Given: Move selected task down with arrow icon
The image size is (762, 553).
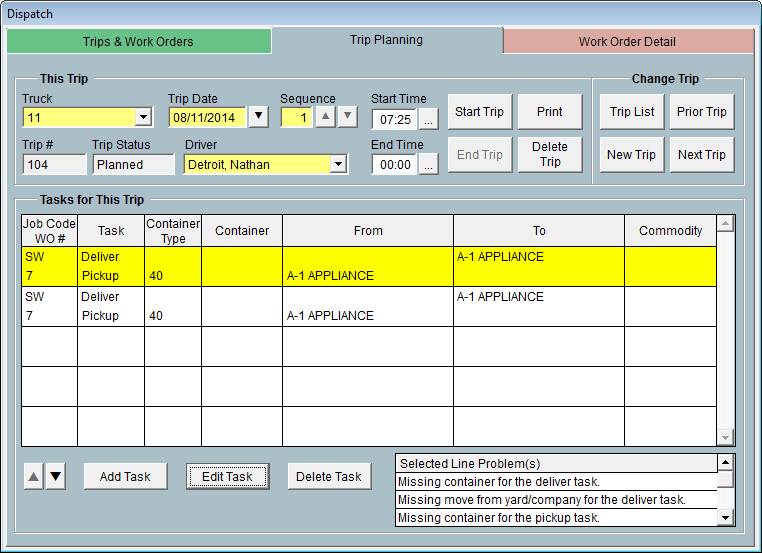Looking at the screenshot, I should point(55,476).
